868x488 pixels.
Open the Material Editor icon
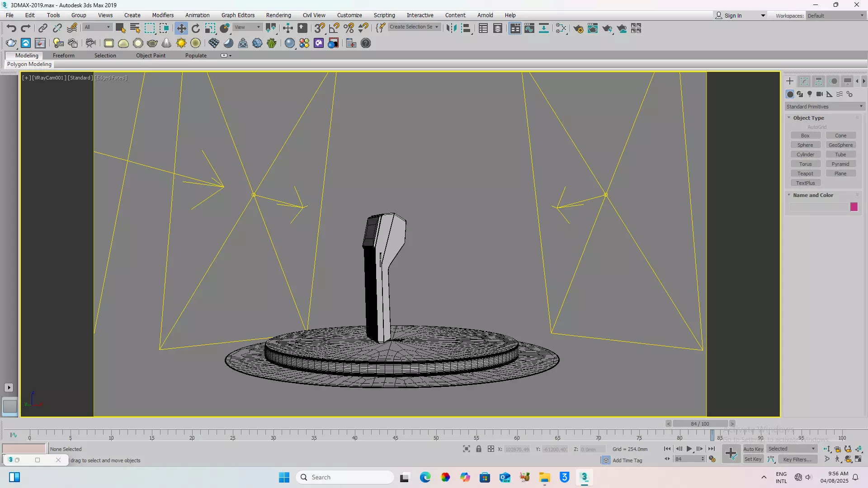[561, 28]
